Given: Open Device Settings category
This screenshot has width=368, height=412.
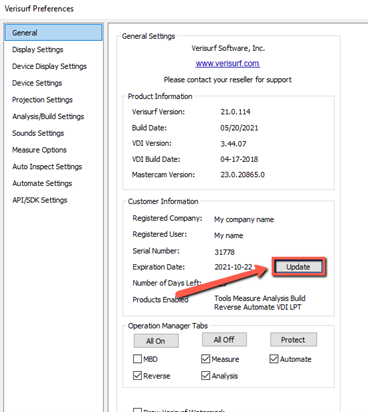Looking at the screenshot, I should (x=37, y=83).
